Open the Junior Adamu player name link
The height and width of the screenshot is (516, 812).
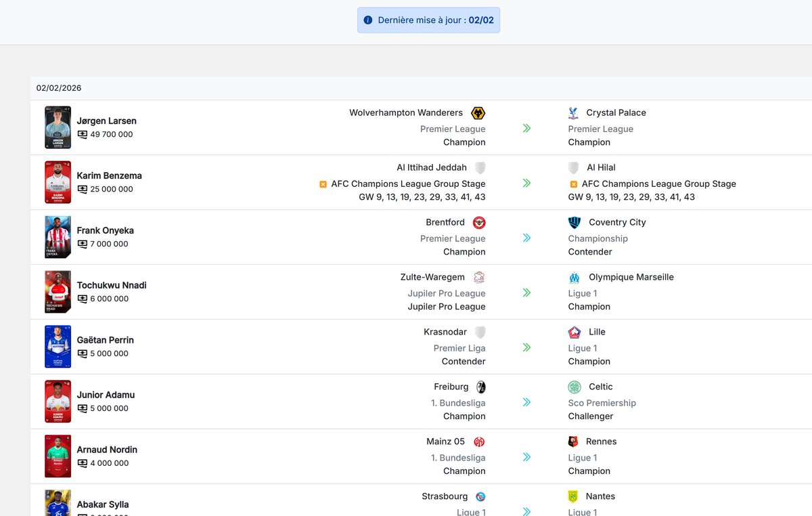click(106, 395)
